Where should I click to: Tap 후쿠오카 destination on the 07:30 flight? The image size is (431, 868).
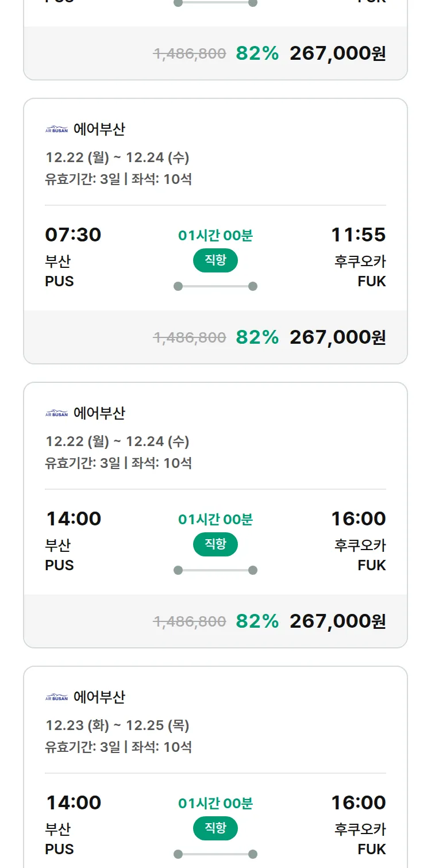click(360, 262)
